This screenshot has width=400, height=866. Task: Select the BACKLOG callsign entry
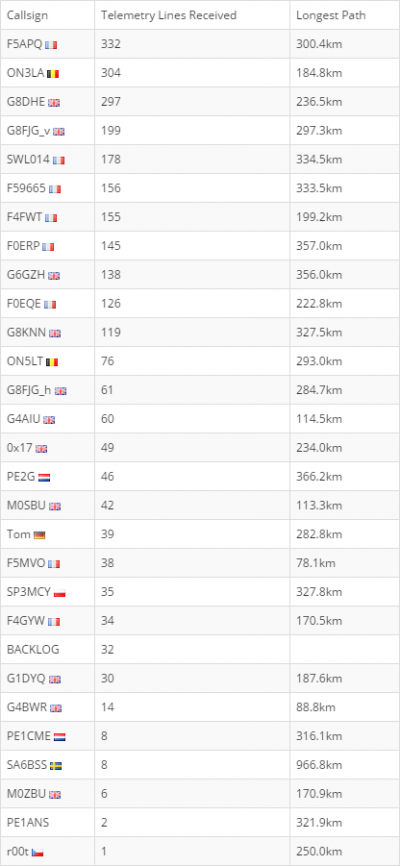[x=33, y=650]
